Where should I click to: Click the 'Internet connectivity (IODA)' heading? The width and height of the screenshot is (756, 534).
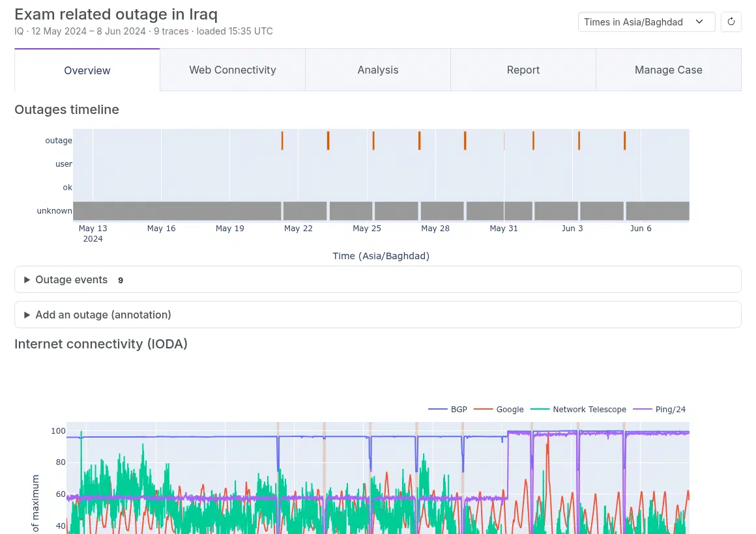point(101,344)
